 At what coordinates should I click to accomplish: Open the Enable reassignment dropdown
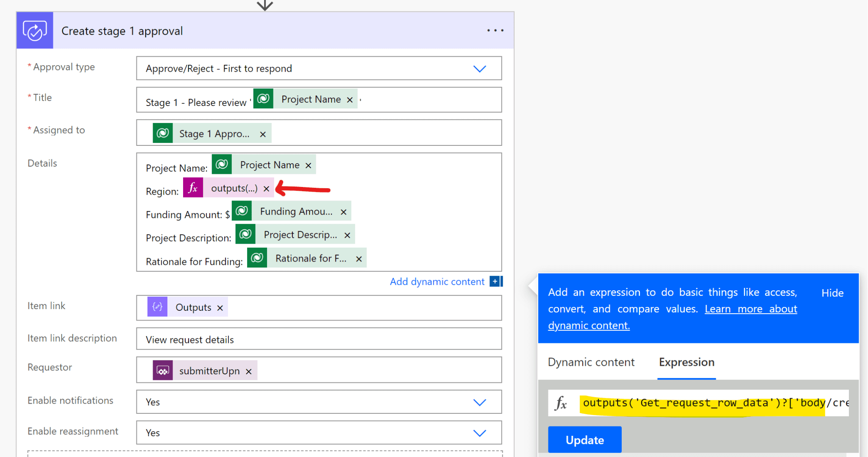(479, 432)
